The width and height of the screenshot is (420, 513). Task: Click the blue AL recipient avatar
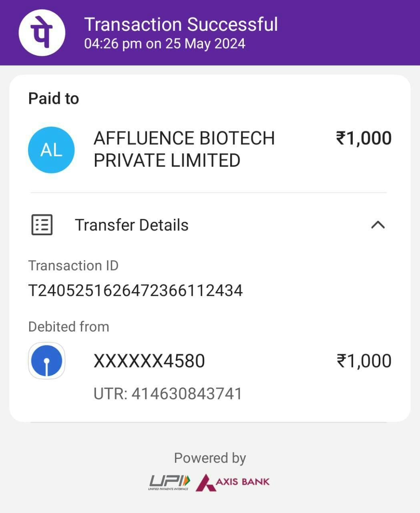click(51, 150)
